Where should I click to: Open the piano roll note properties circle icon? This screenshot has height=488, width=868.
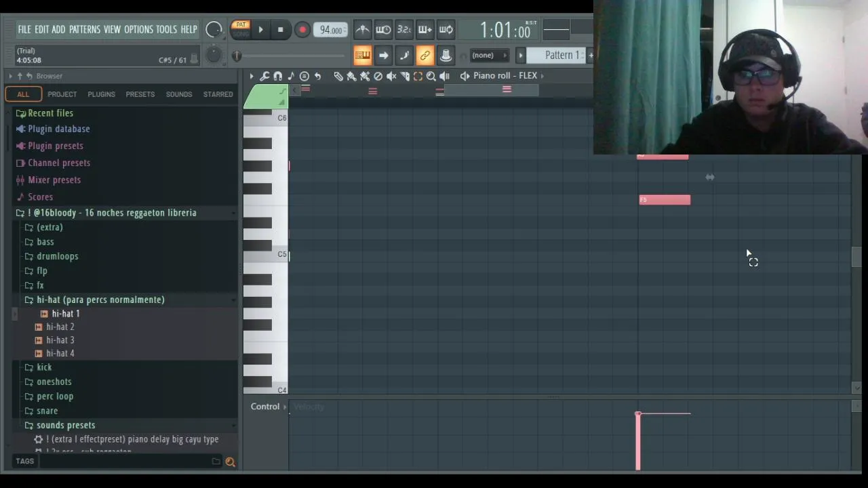[304, 76]
